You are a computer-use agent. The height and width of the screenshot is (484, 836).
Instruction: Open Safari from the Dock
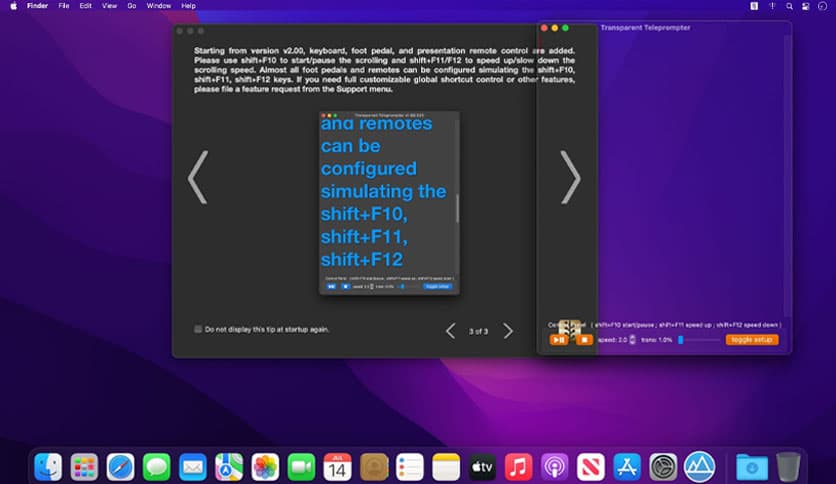(x=120, y=467)
